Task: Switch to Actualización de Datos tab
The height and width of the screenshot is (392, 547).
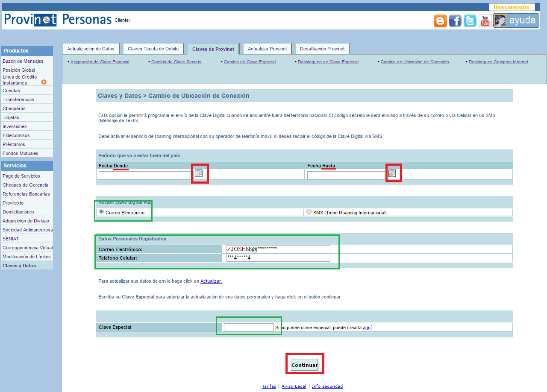Action: click(x=91, y=49)
